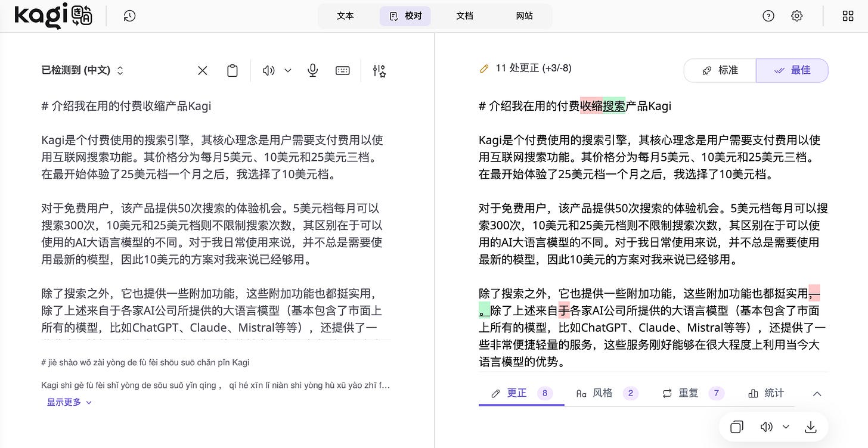Open the 风格 tab
Viewport: 868px width, 448px height.
pyautogui.click(x=607, y=393)
